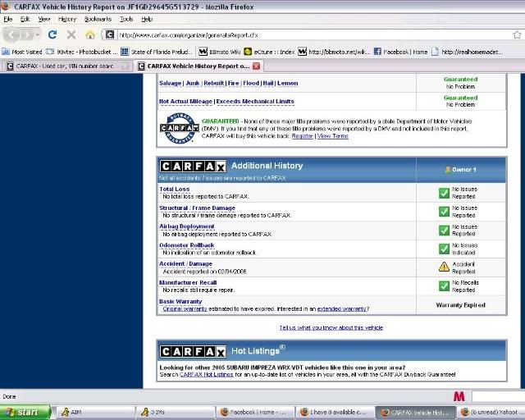
Task: Click the Register link for buyback guarantee
Action: click(303, 136)
